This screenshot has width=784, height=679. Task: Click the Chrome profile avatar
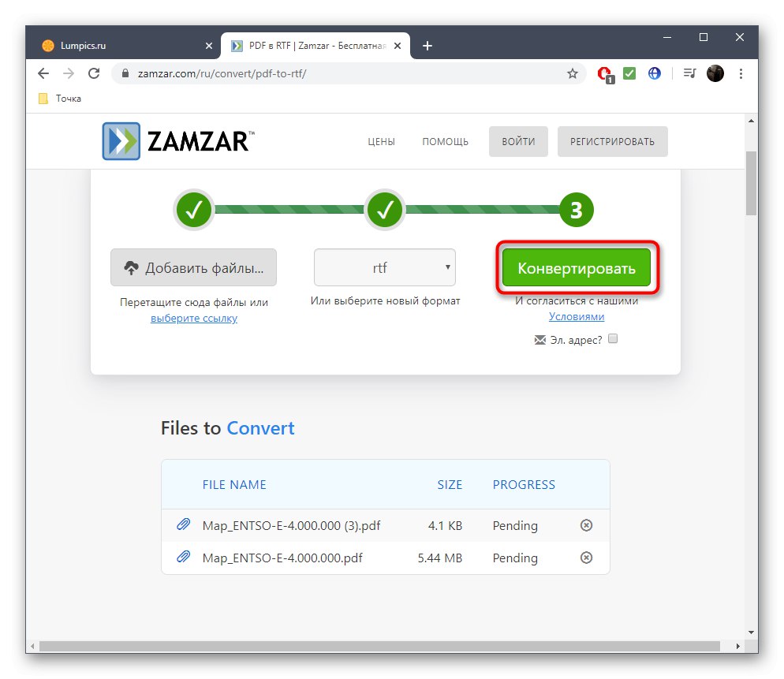point(715,73)
